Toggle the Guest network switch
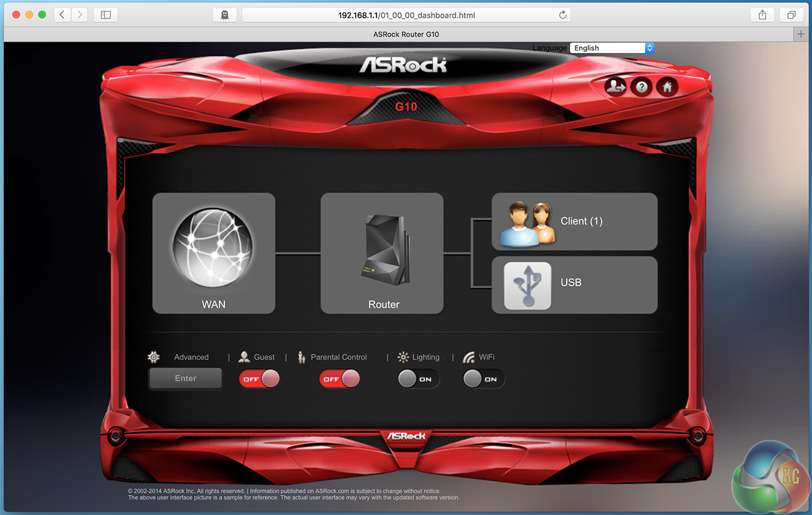The width and height of the screenshot is (812, 515). pyautogui.click(x=259, y=379)
